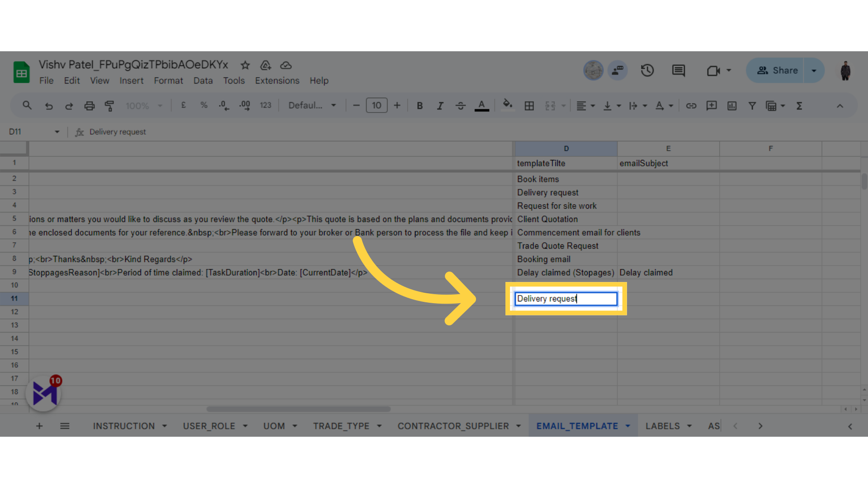
Task: Click the strikethrough text icon
Action: [461, 105]
